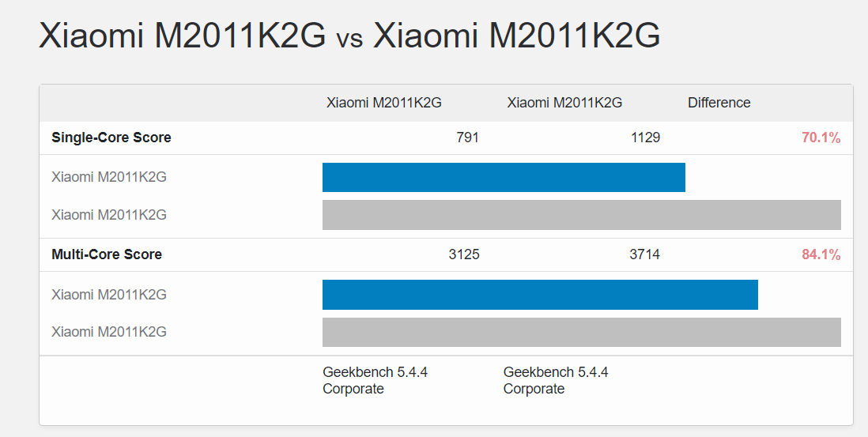The width and height of the screenshot is (868, 437).
Task: Click the gray multi-core score bar
Action: click(x=581, y=332)
